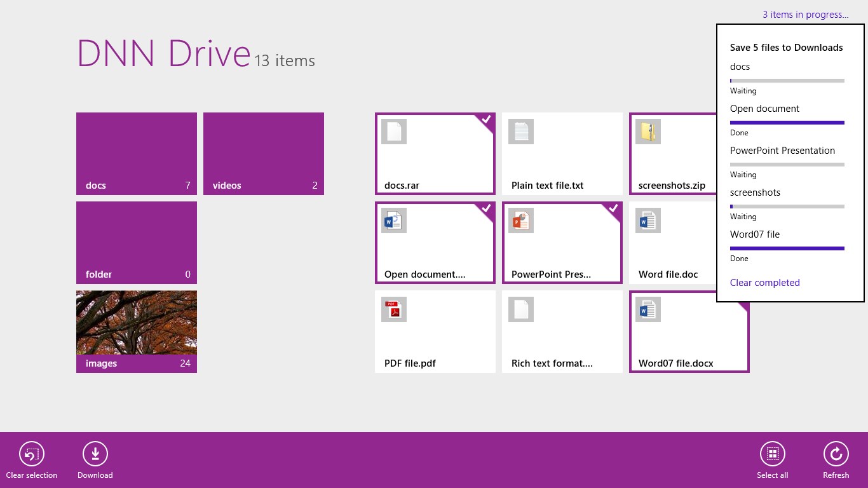This screenshot has width=868, height=488.
Task: Click the text document icon on Plain text file.txt
Action: pos(521,132)
